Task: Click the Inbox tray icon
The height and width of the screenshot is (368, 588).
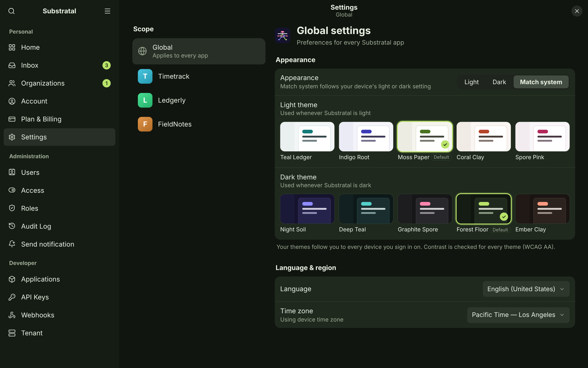Action: [x=12, y=65]
